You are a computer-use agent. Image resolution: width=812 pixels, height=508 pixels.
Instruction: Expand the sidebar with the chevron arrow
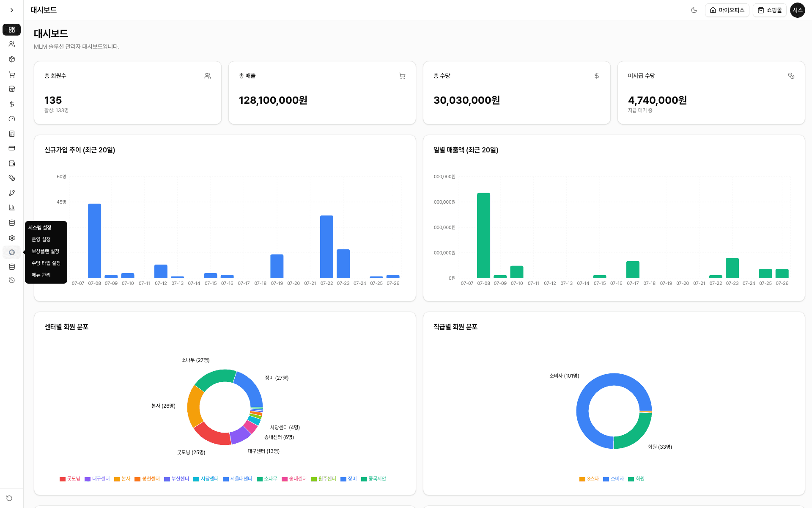coord(12,10)
